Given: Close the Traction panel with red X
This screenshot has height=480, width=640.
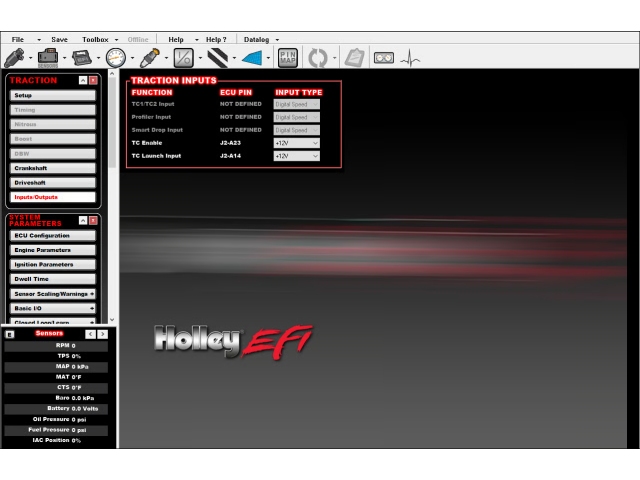Looking at the screenshot, I should pyautogui.click(x=93, y=80).
